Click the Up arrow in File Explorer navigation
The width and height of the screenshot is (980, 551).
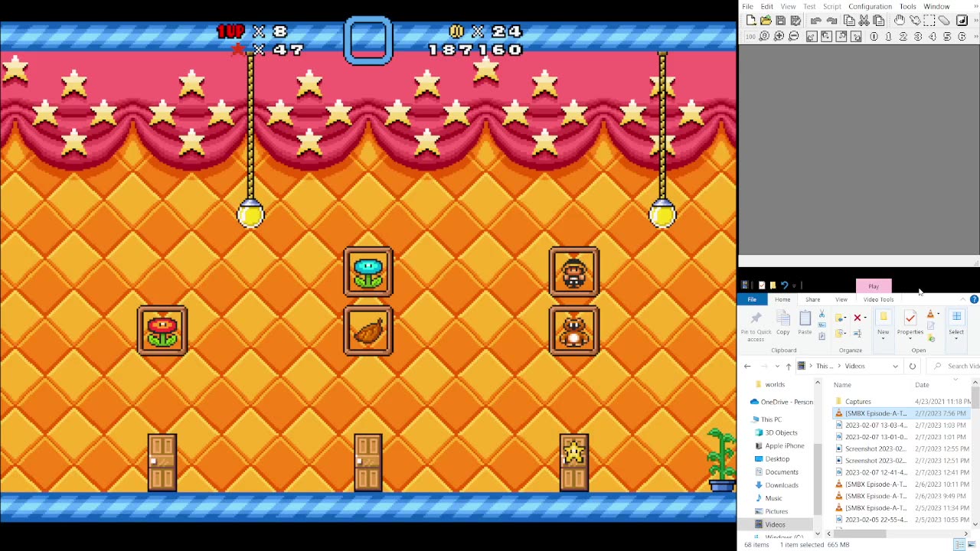[788, 367]
